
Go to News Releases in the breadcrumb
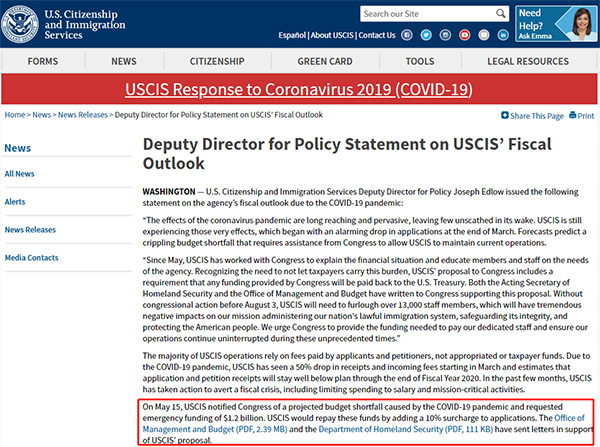(x=83, y=115)
